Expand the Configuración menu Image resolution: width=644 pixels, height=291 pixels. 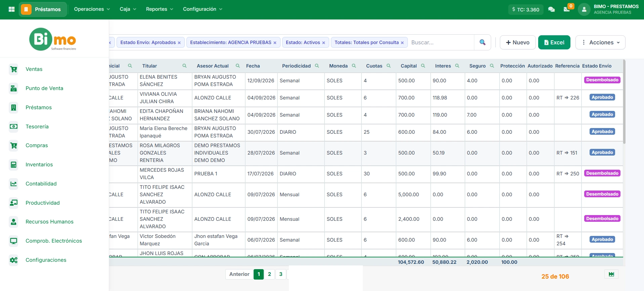click(203, 9)
